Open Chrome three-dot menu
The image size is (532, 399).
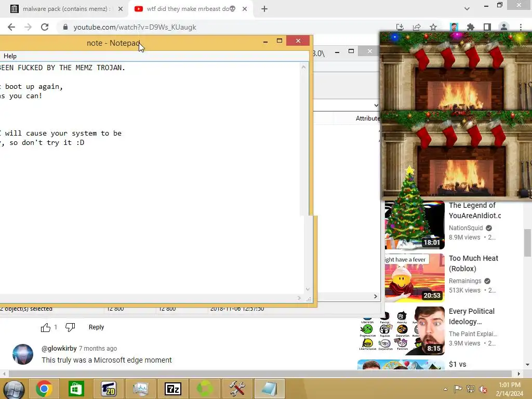[521, 27]
